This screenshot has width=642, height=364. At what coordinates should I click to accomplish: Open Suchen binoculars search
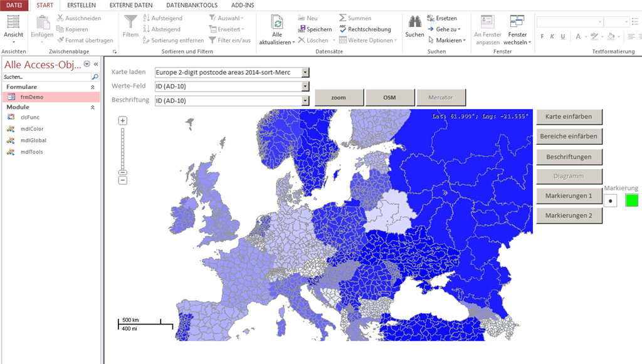pos(414,26)
